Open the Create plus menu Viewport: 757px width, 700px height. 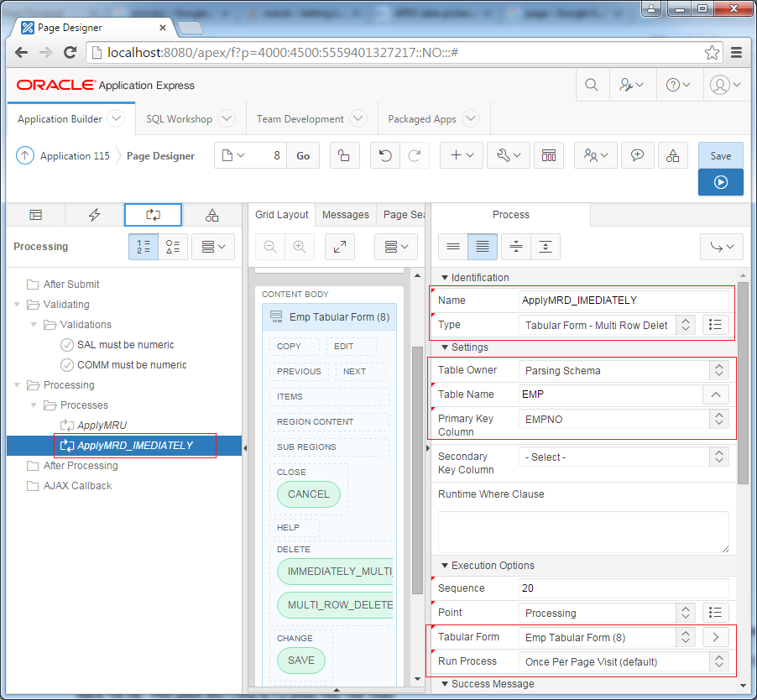click(462, 155)
